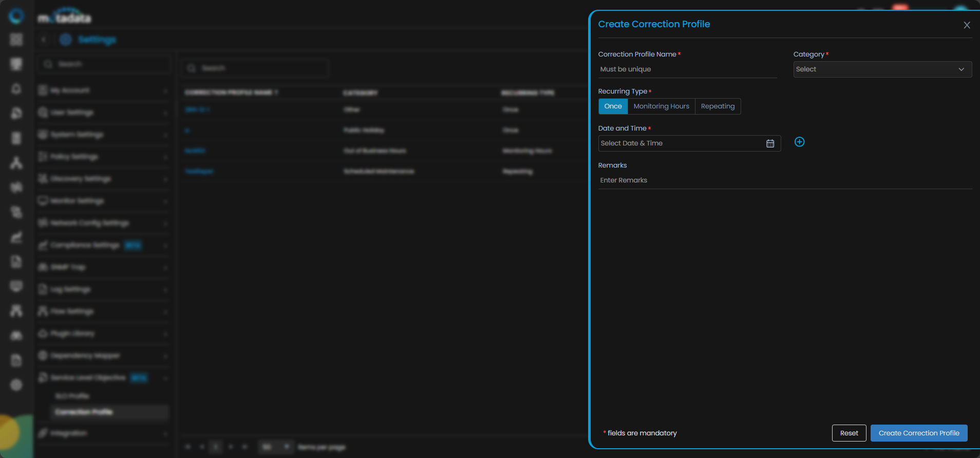
Task: Click the back arrow beside Settings
Action: coord(44,40)
